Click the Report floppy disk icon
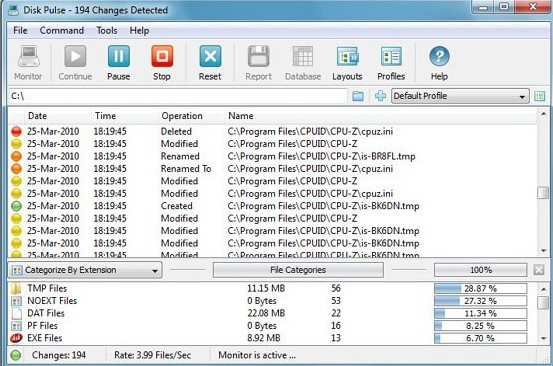 click(x=259, y=56)
